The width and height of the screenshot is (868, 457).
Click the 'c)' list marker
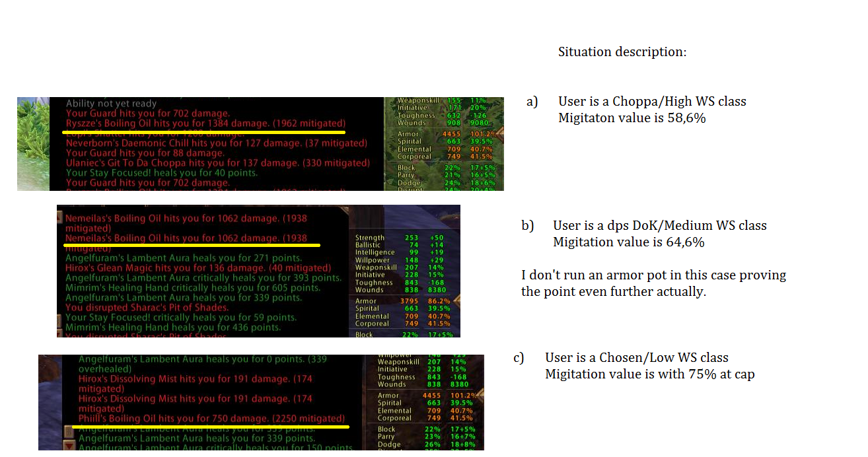pyautogui.click(x=519, y=358)
